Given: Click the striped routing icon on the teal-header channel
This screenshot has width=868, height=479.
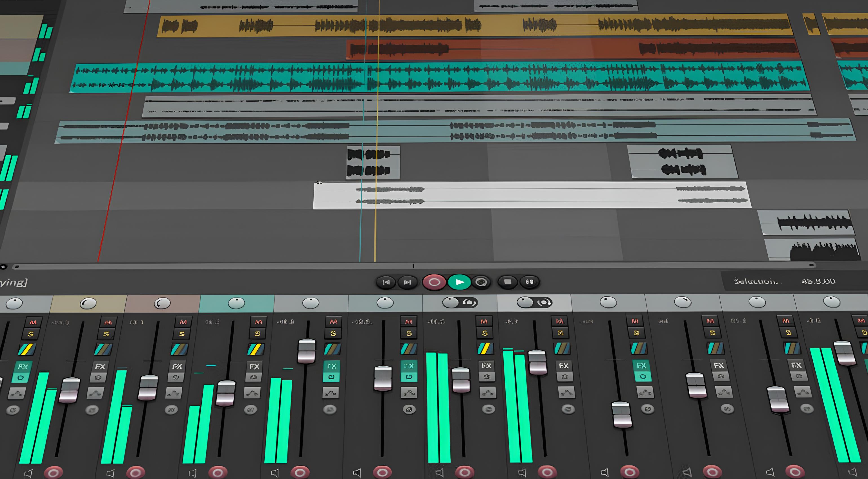Looking at the screenshot, I should (256, 349).
